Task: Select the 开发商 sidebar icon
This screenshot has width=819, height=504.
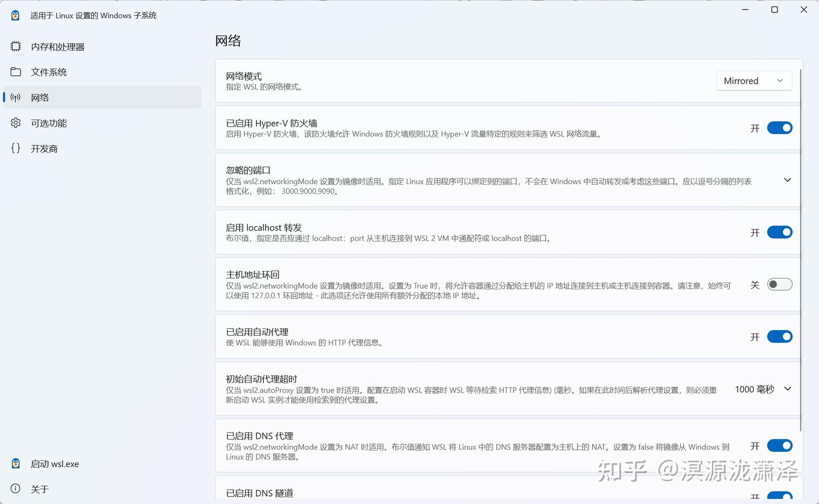Action: pyautogui.click(x=15, y=148)
